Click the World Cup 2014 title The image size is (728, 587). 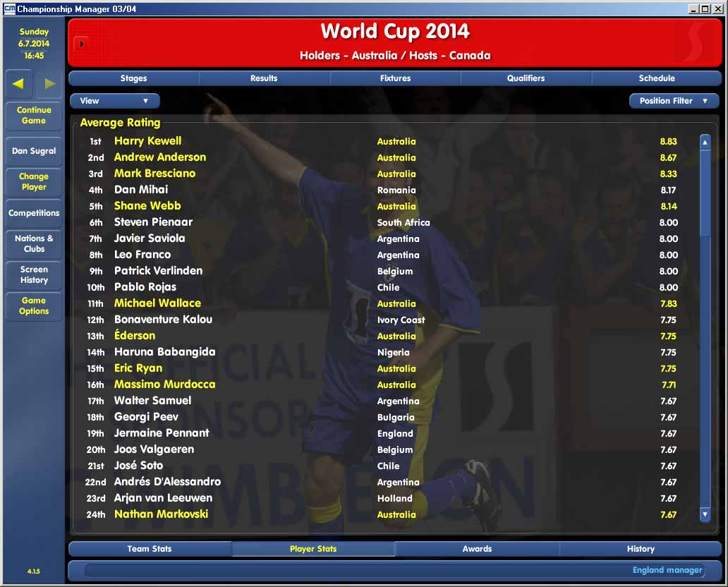tap(395, 31)
